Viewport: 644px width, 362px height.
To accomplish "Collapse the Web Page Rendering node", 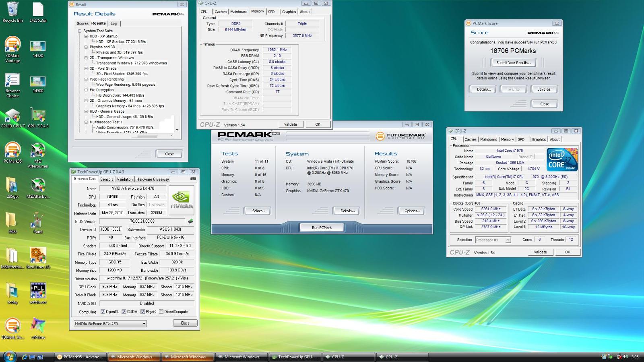I will point(86,79).
